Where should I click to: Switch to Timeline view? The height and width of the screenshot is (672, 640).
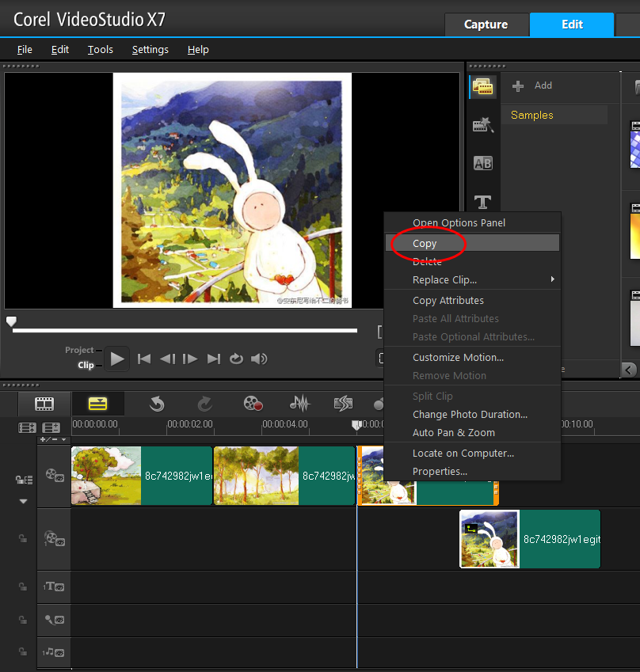pyautogui.click(x=97, y=404)
